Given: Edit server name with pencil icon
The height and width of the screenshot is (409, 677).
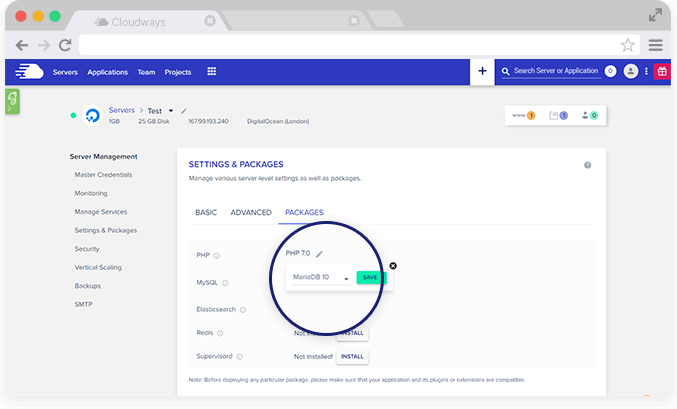Looking at the screenshot, I should [184, 110].
